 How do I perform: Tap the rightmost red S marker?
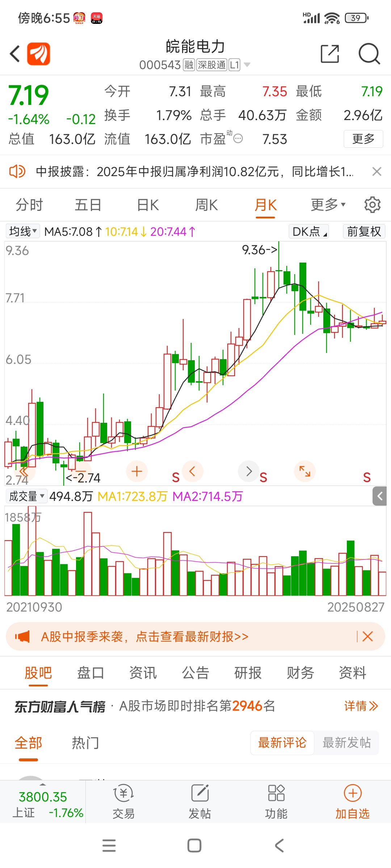[367, 477]
